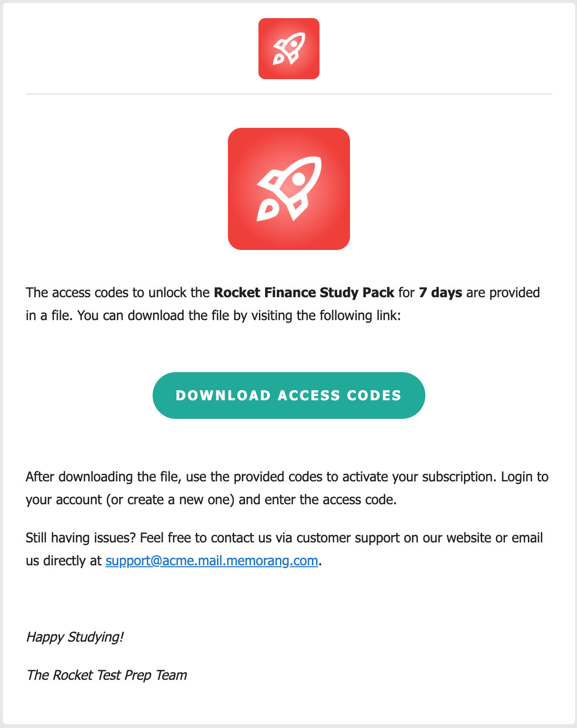Click the words 'Login to' in the instructions
The width and height of the screenshot is (577, 728).
[525, 477]
